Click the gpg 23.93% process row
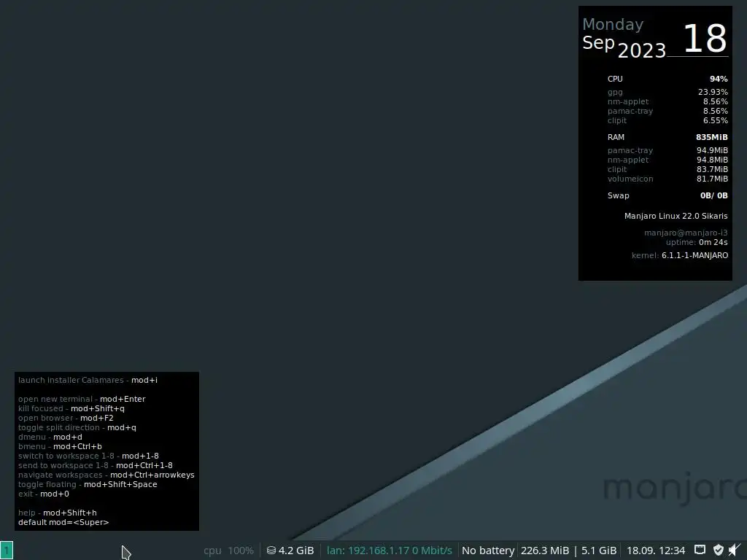 [x=667, y=92]
